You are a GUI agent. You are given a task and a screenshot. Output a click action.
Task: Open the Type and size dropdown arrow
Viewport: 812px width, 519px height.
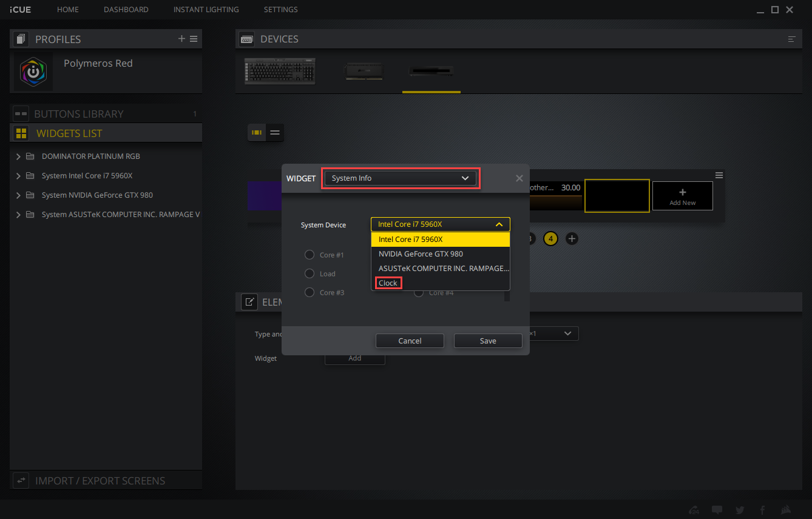click(x=568, y=333)
